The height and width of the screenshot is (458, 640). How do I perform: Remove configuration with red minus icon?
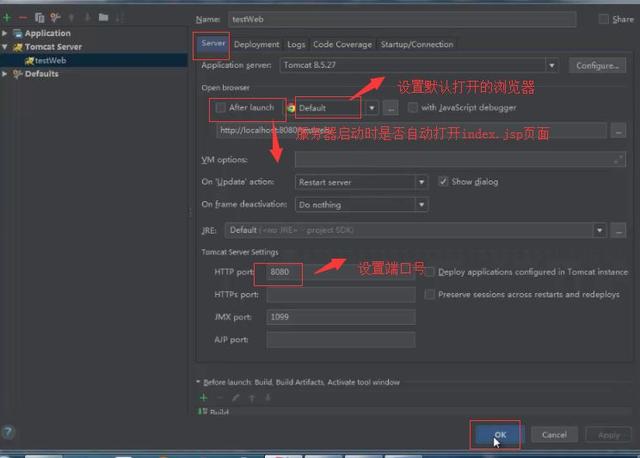point(23,18)
